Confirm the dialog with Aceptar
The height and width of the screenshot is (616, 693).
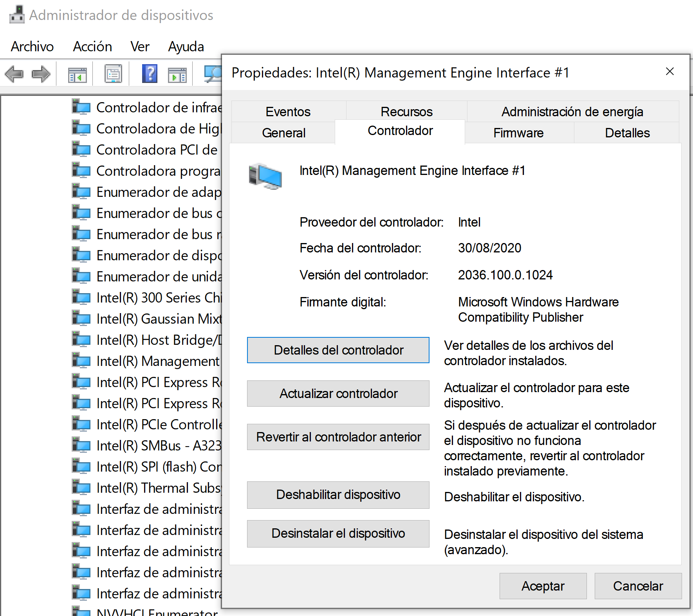543,586
